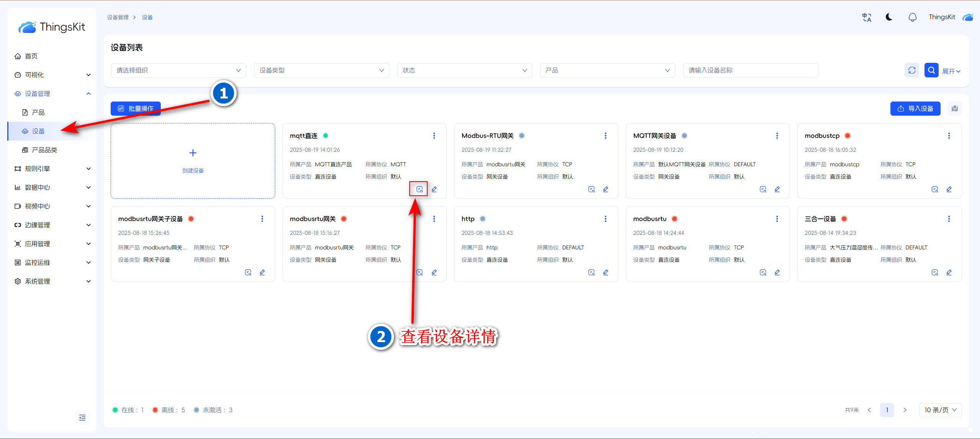Image resolution: width=980 pixels, height=439 pixels.
Task: Open the notifications bell
Action: point(912,17)
